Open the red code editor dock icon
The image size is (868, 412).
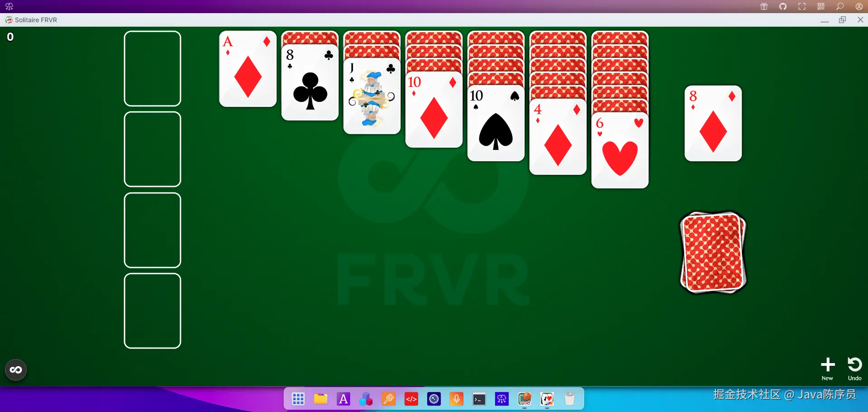click(411, 399)
